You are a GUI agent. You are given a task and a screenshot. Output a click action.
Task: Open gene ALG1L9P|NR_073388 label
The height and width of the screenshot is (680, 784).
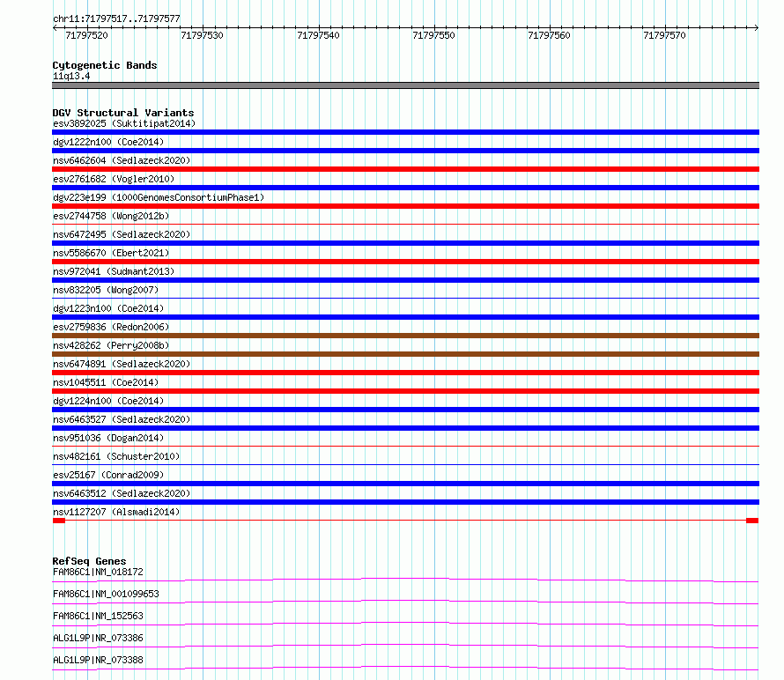pos(98,660)
